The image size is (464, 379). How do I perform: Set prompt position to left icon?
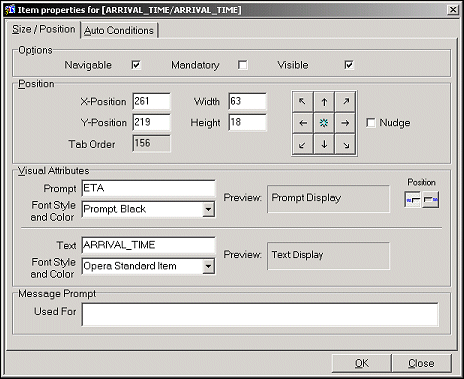[x=413, y=200]
